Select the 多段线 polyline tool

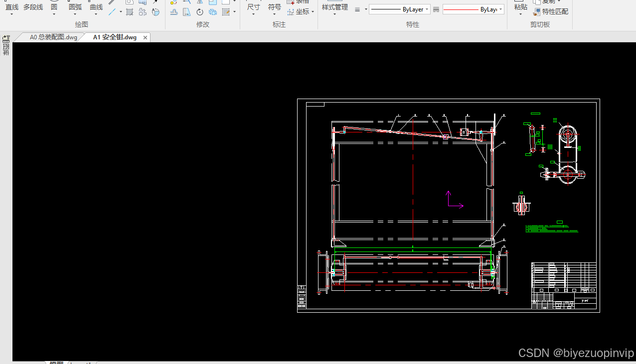(x=33, y=7)
